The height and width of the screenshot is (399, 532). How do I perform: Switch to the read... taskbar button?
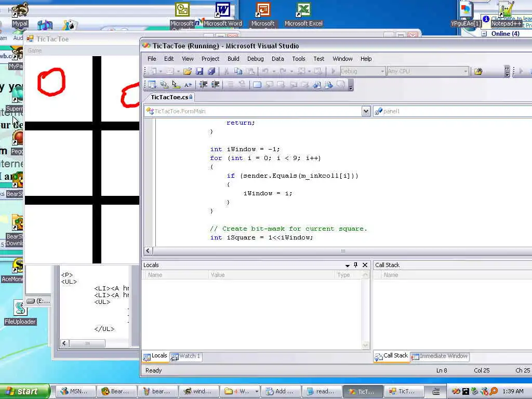(321, 391)
